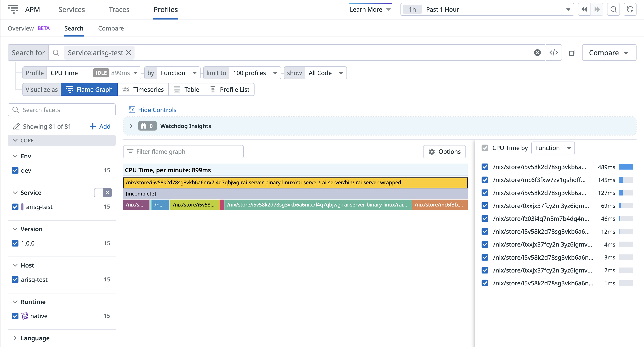Uncheck the dev environment facet

click(15, 170)
